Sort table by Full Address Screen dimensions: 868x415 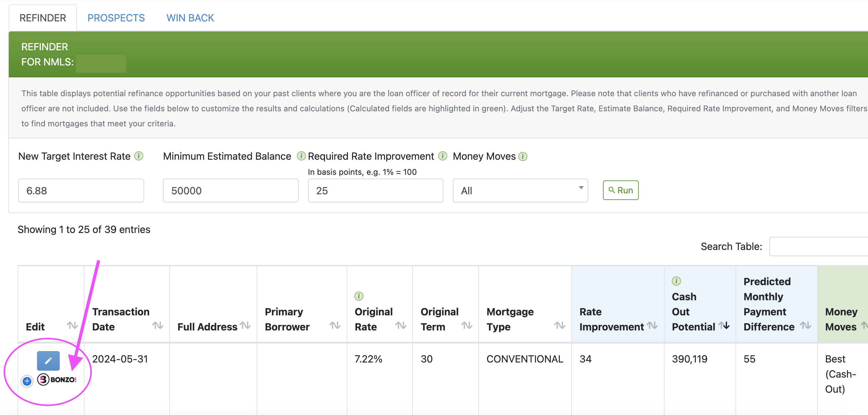pos(245,326)
